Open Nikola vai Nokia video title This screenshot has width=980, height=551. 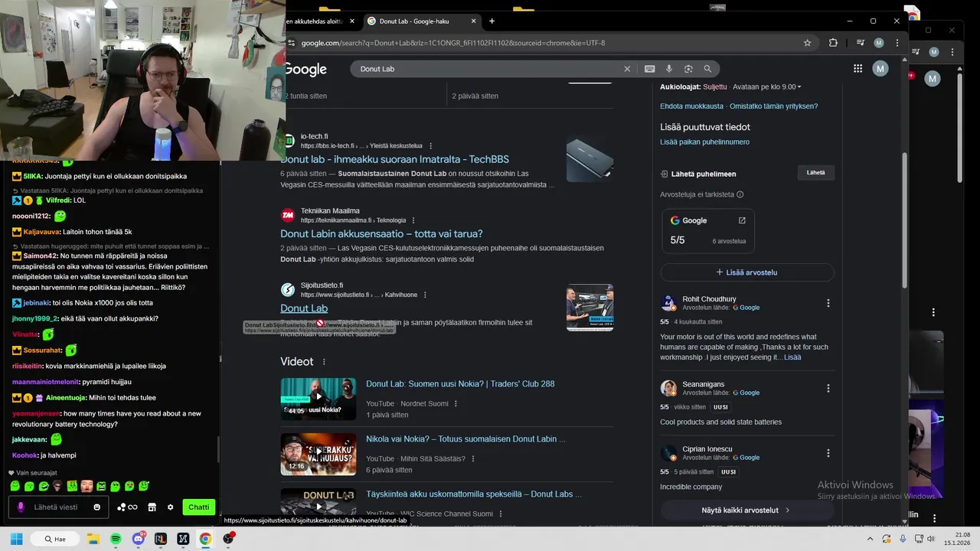tap(465, 439)
